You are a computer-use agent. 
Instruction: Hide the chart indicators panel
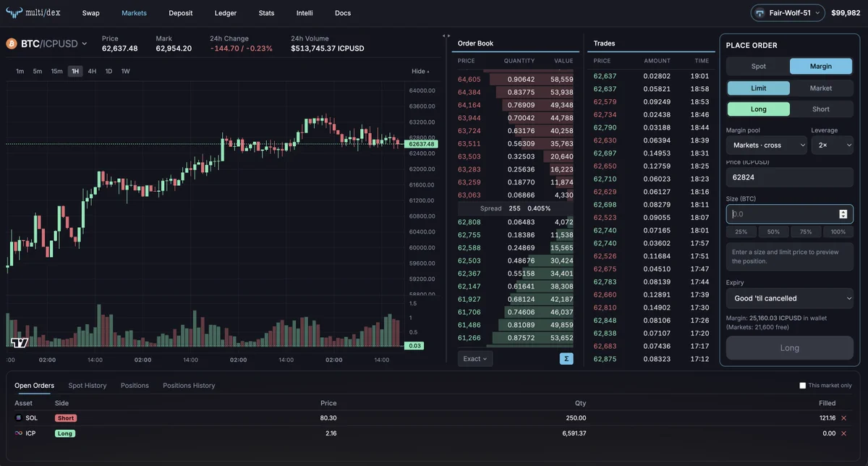click(420, 72)
